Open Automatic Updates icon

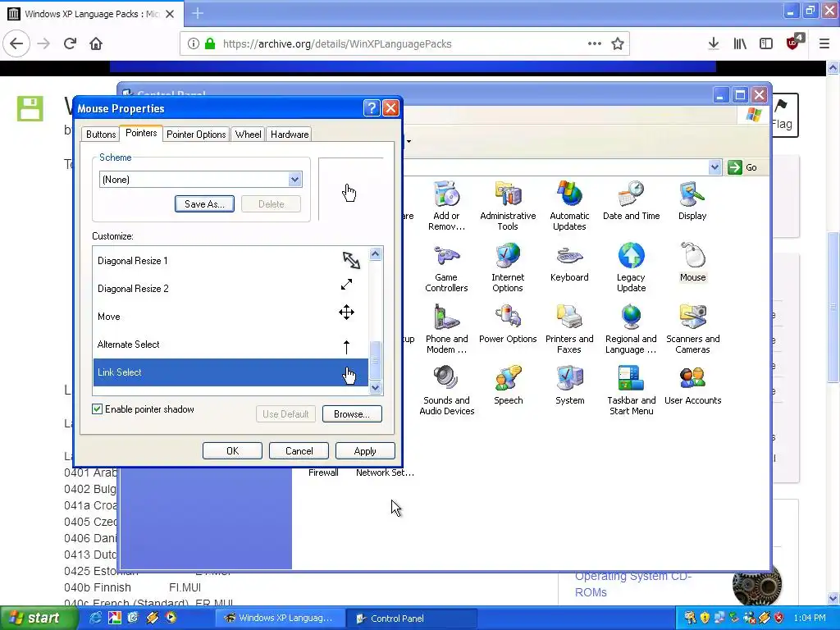[569, 206]
